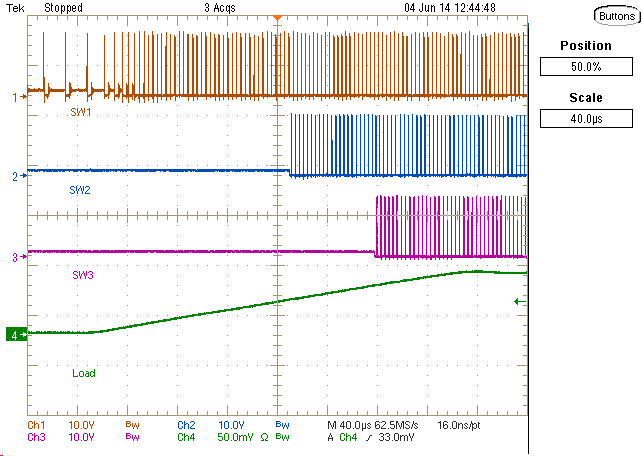Viewport: 642px width, 456px height.
Task: Click the Load waveform label
Action: 84,373
